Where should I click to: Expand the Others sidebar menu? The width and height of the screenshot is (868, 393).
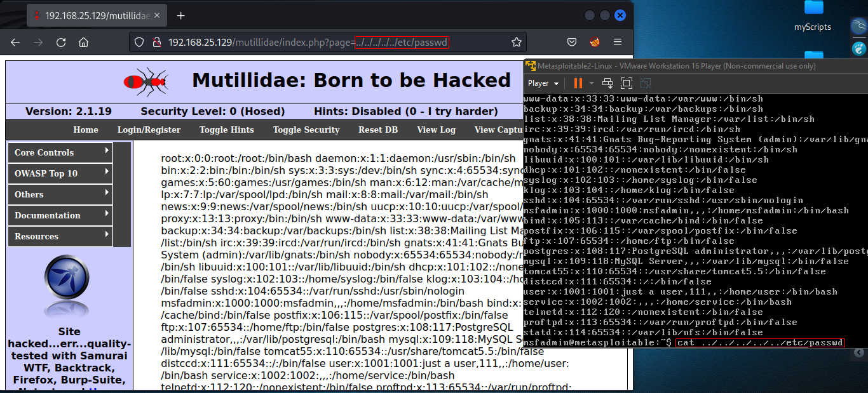point(60,194)
